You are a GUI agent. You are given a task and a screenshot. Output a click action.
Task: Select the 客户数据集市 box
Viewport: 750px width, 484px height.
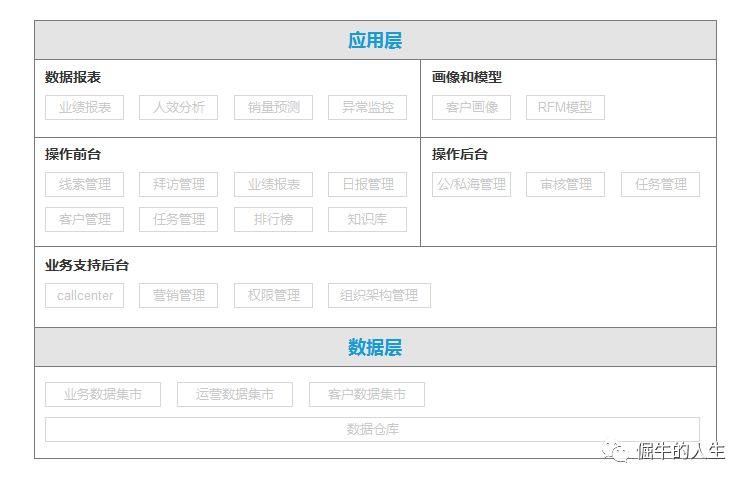coord(367,395)
